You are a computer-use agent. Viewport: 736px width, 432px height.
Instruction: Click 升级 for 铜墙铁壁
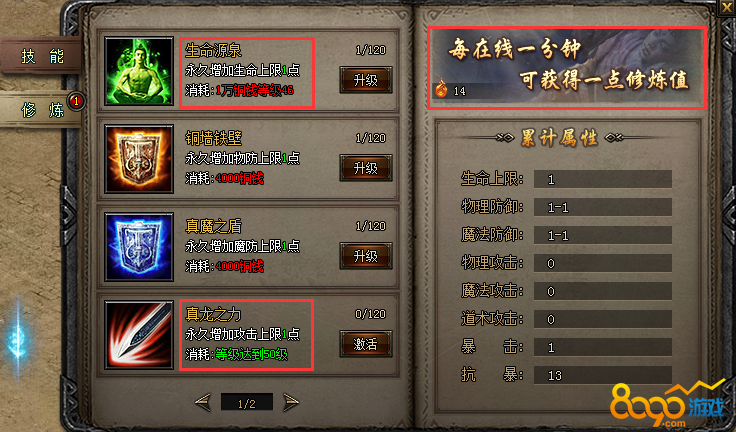pos(366,168)
